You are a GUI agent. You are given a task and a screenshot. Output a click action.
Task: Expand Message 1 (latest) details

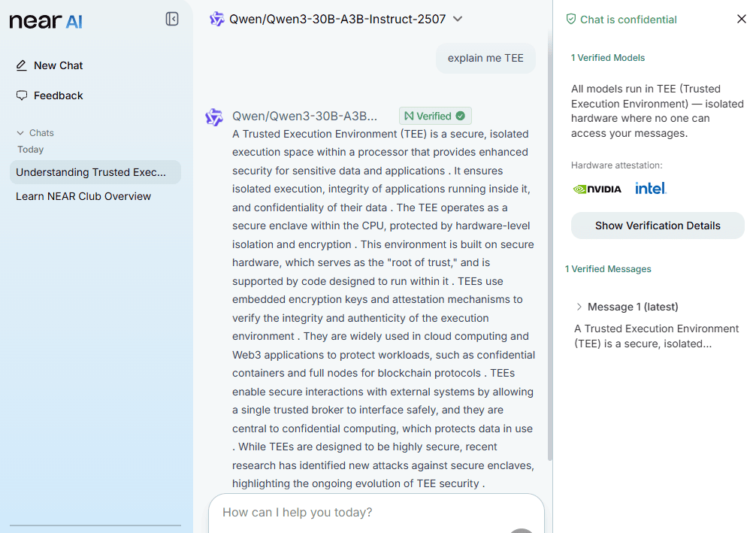point(579,307)
